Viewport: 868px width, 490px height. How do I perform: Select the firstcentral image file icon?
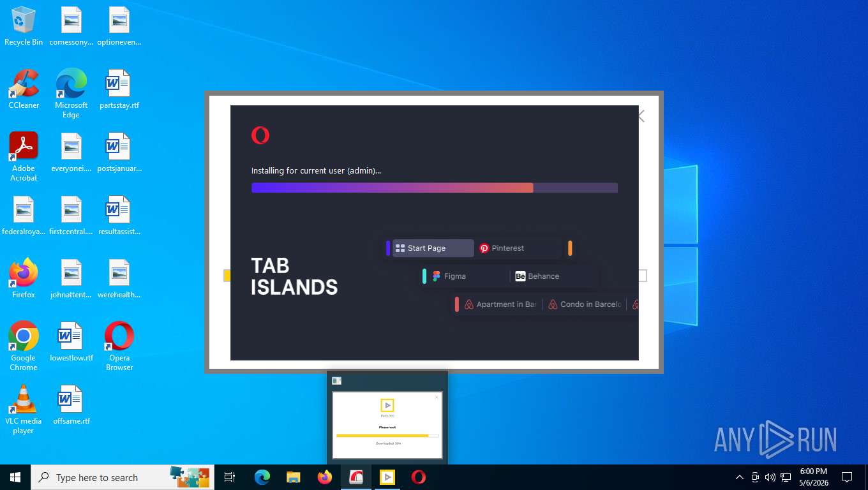pyautogui.click(x=71, y=216)
